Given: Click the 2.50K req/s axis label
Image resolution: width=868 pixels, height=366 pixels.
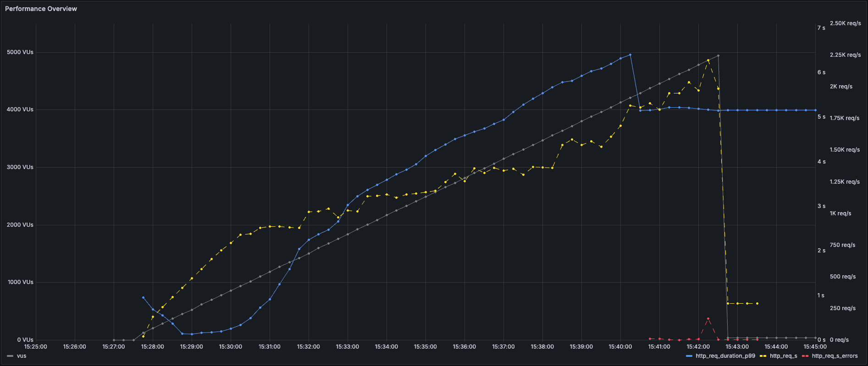Looking at the screenshot, I should [x=845, y=23].
